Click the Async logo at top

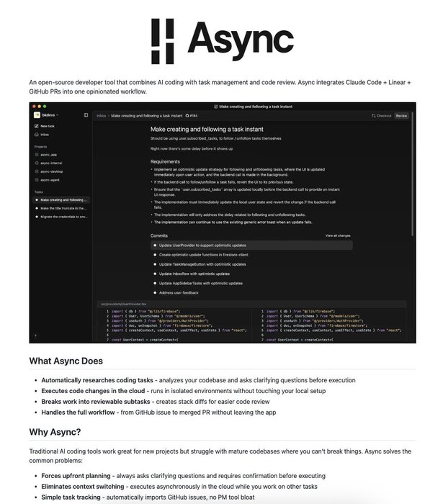(223, 41)
